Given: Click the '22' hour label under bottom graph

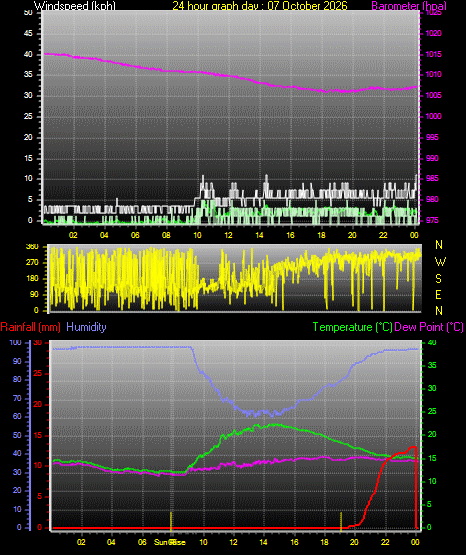Looking at the screenshot, I should tap(385, 542).
